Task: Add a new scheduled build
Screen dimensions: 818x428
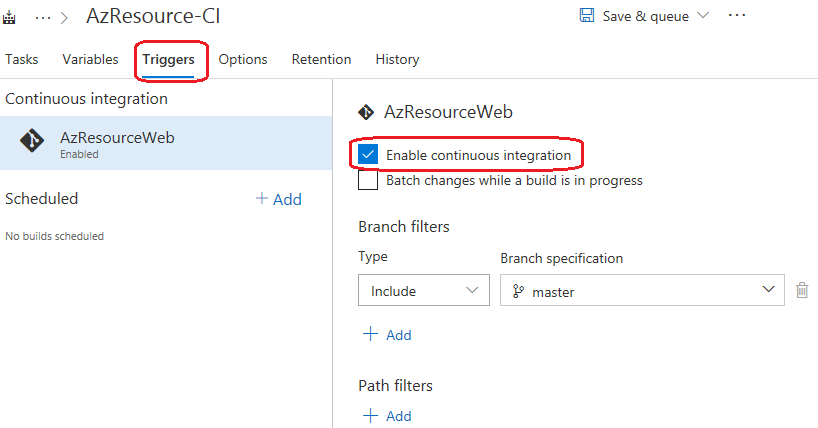Action: click(278, 199)
